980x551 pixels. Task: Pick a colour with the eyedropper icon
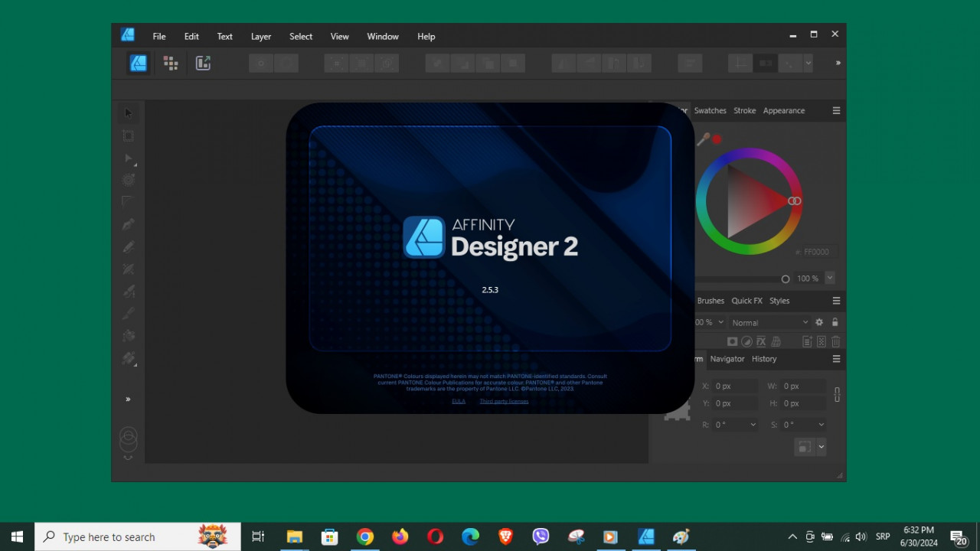pyautogui.click(x=703, y=139)
